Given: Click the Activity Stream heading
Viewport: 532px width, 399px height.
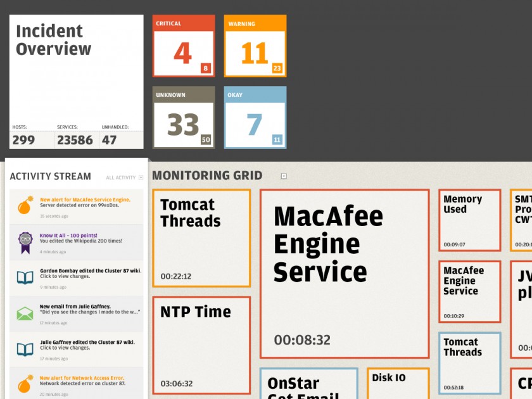Looking at the screenshot, I should pyautogui.click(x=50, y=177).
